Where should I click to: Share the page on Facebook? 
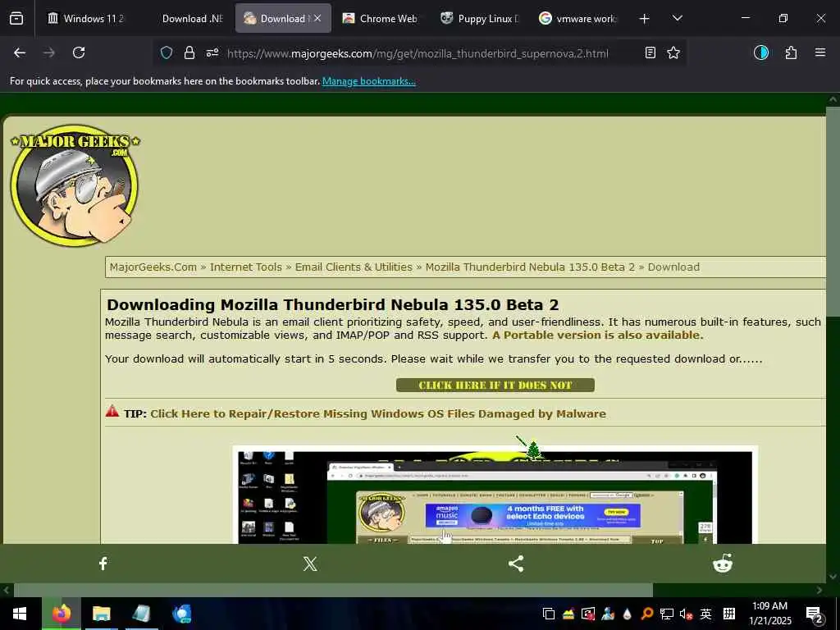tap(103, 564)
